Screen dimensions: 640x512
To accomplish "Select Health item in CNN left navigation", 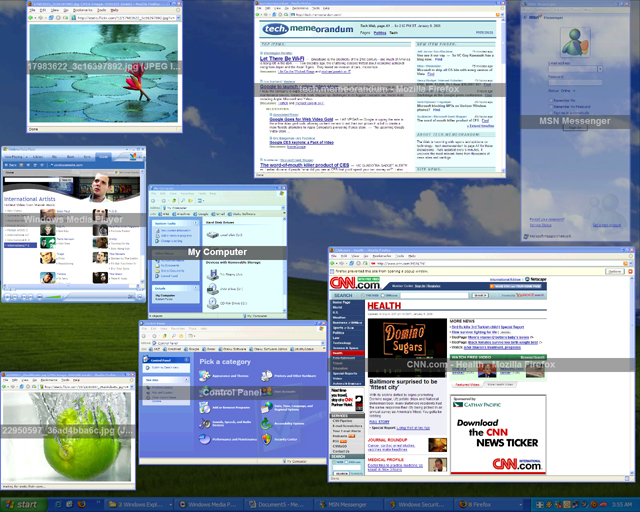I will point(347,353).
